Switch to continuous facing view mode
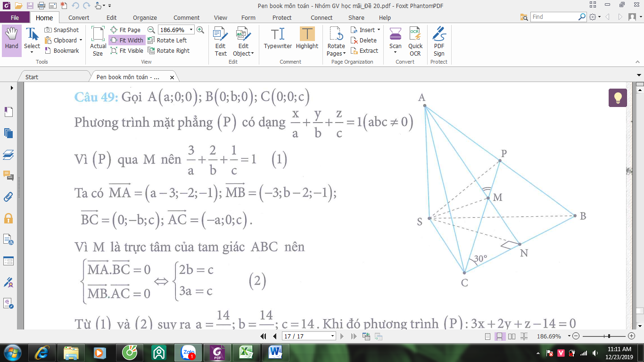Image resolution: width=644 pixels, height=362 pixels. click(x=523, y=336)
